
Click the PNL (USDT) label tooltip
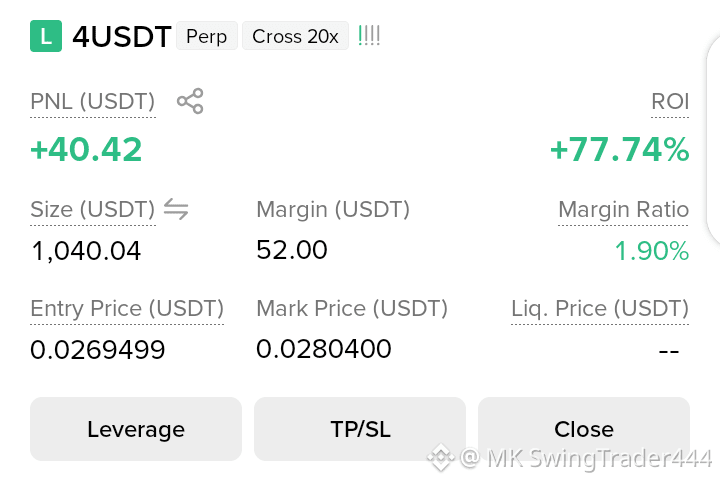[93, 101]
